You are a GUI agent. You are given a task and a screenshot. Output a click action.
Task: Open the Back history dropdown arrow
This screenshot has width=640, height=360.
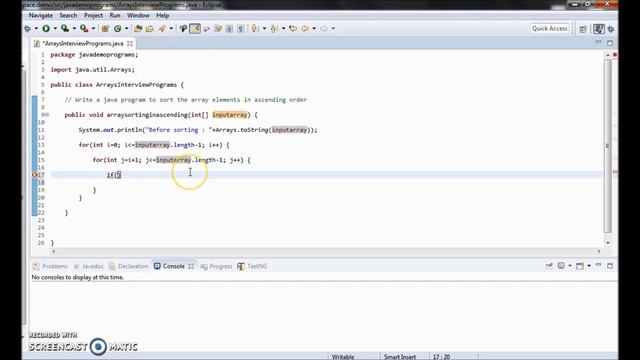tap(314, 29)
